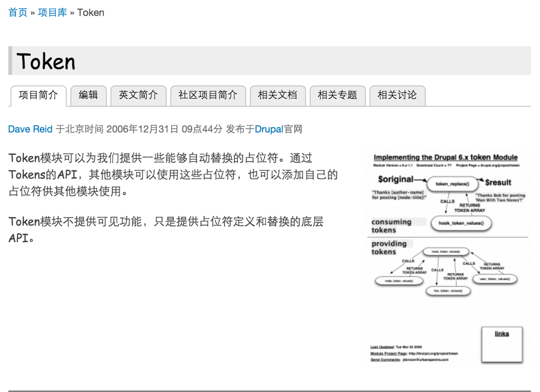Open the token module diagram image
540x392 pixels.
(448, 259)
